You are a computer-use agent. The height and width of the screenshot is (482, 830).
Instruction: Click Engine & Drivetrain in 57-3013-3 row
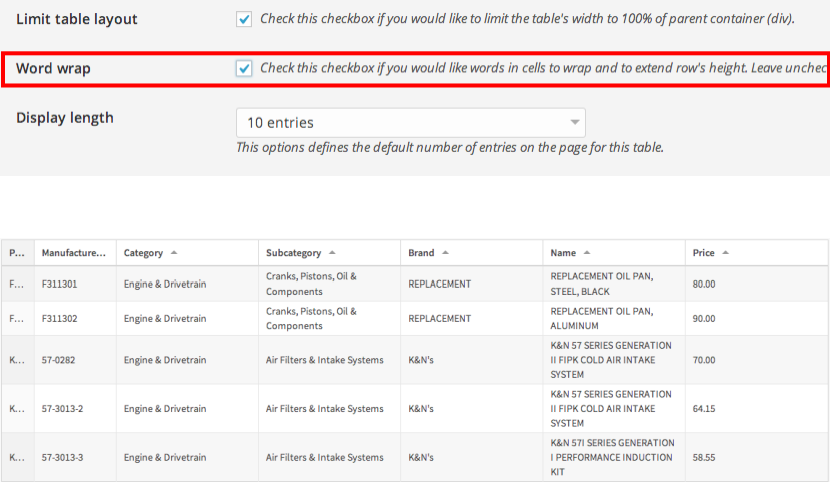coord(165,457)
